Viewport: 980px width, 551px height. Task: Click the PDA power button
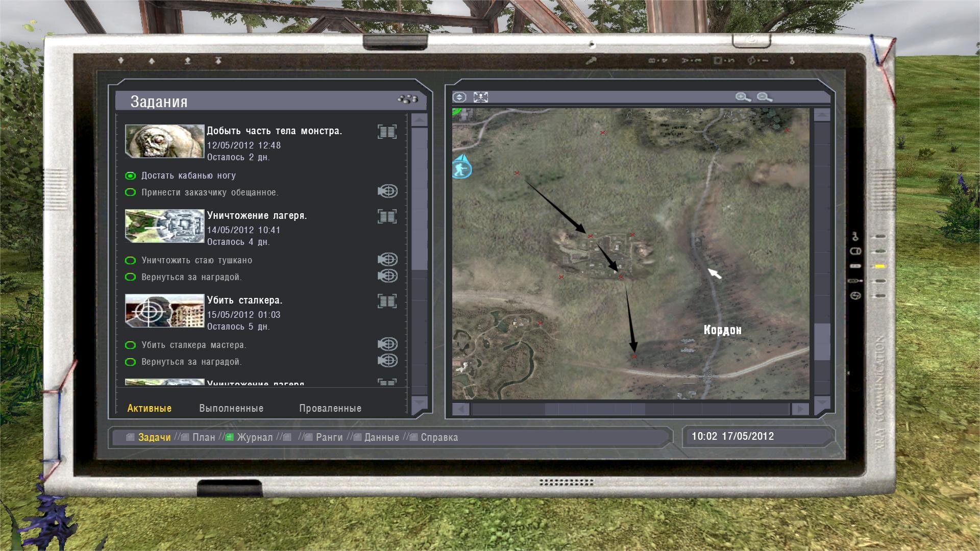coord(751,40)
